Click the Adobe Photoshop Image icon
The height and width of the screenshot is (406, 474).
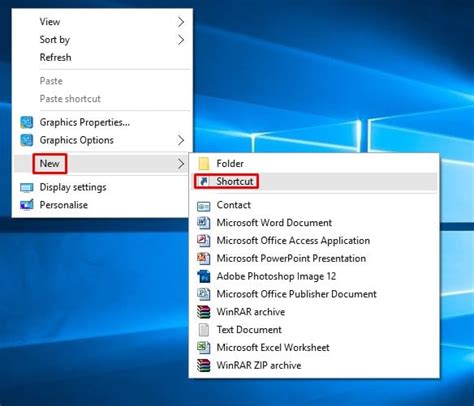pos(203,276)
